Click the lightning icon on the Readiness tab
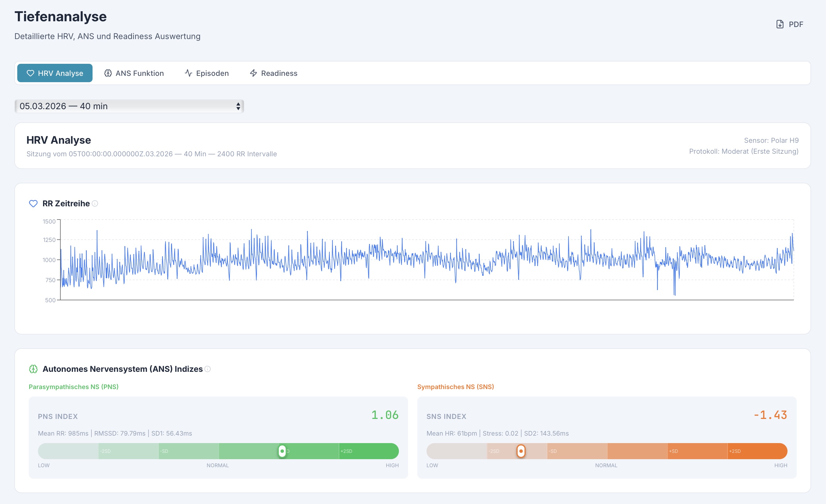The width and height of the screenshot is (826, 504). (254, 73)
